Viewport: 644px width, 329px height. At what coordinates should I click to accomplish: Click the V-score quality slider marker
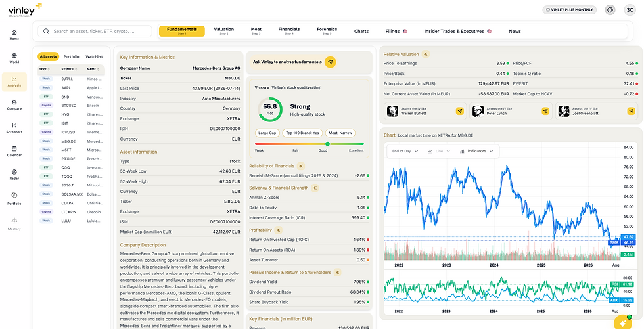327,144
